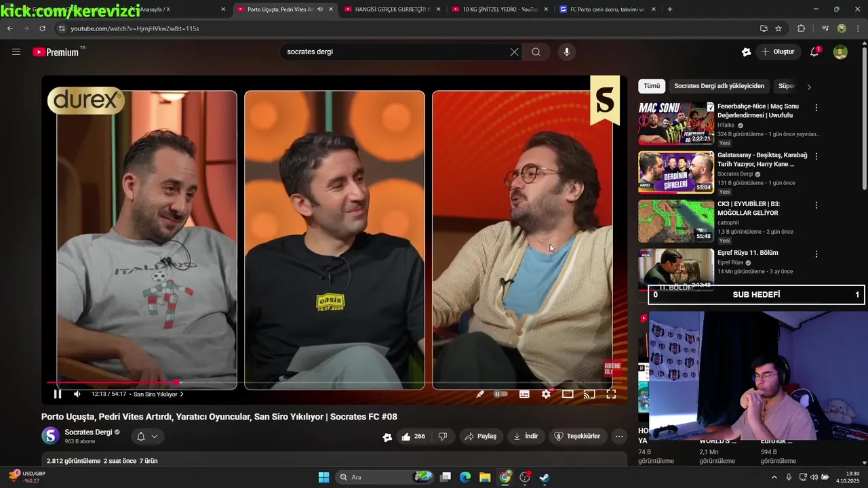Open the account avatar menu
Image resolution: width=868 pixels, height=488 pixels.
tap(840, 52)
